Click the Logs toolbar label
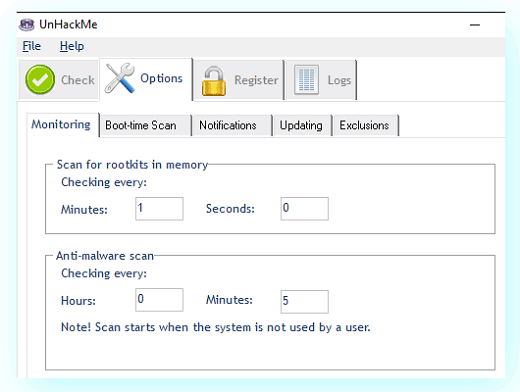 click(339, 80)
